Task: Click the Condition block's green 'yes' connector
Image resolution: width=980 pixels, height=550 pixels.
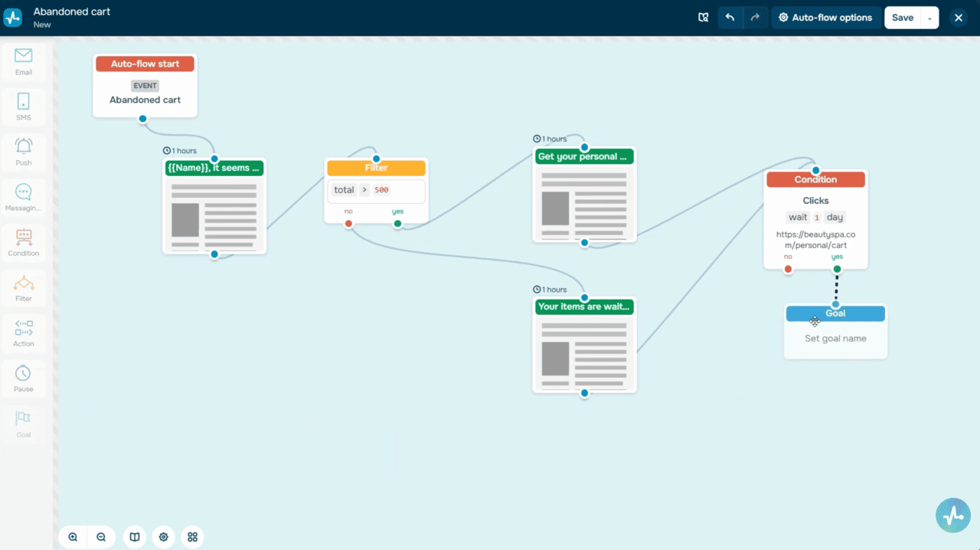Action: pyautogui.click(x=837, y=269)
